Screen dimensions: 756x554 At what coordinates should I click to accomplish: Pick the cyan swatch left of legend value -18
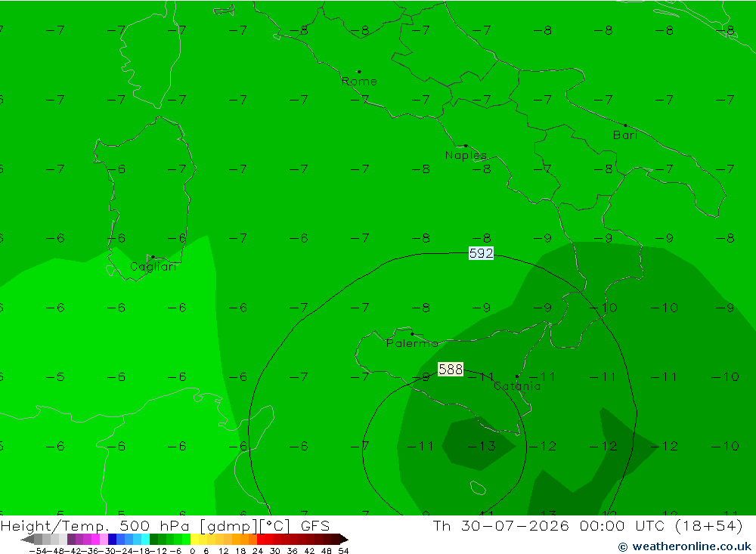click(x=145, y=539)
